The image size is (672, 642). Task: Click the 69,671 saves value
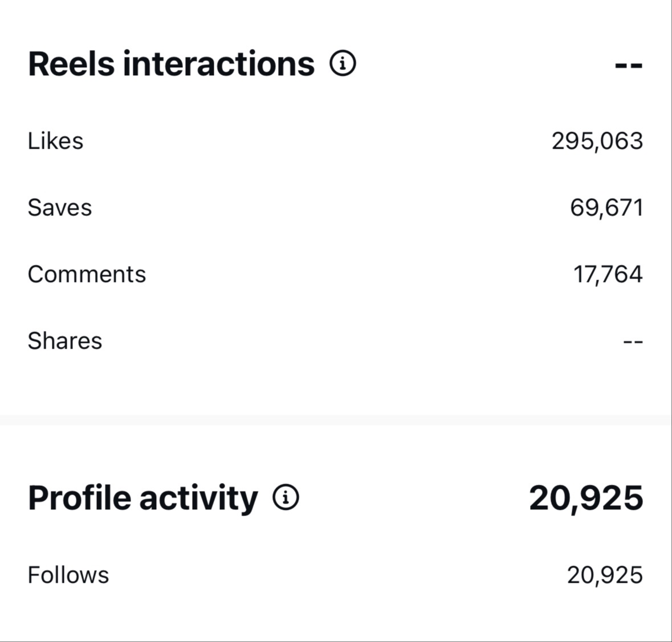(x=606, y=207)
